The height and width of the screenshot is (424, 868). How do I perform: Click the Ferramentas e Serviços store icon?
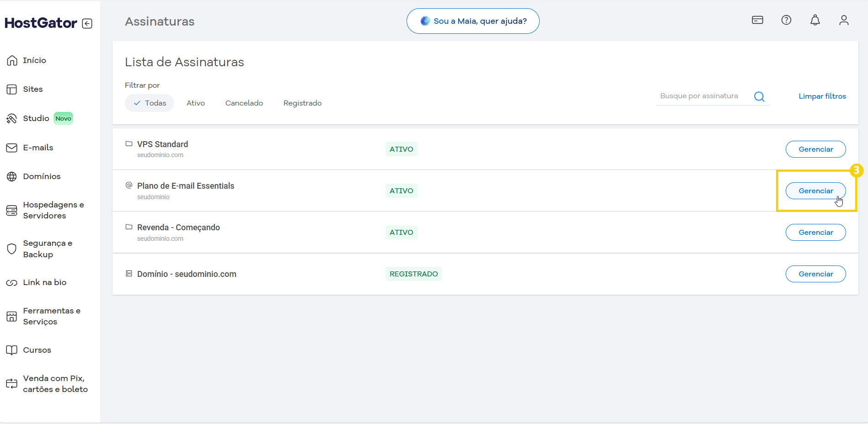coord(12,316)
